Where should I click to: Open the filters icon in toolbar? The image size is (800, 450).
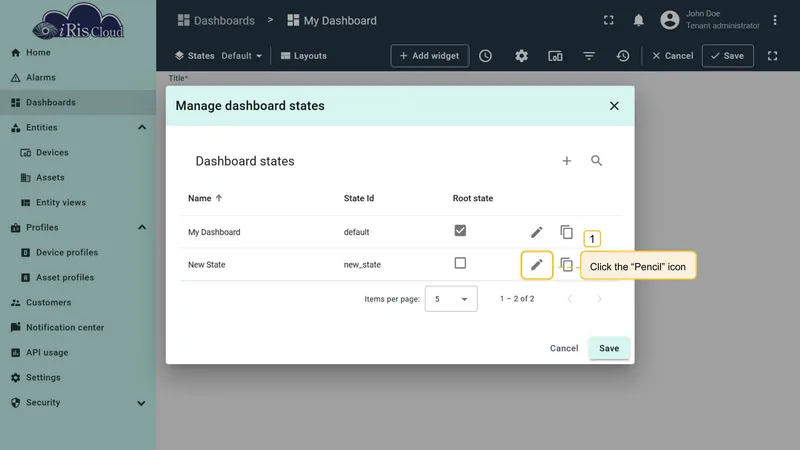[x=589, y=56]
